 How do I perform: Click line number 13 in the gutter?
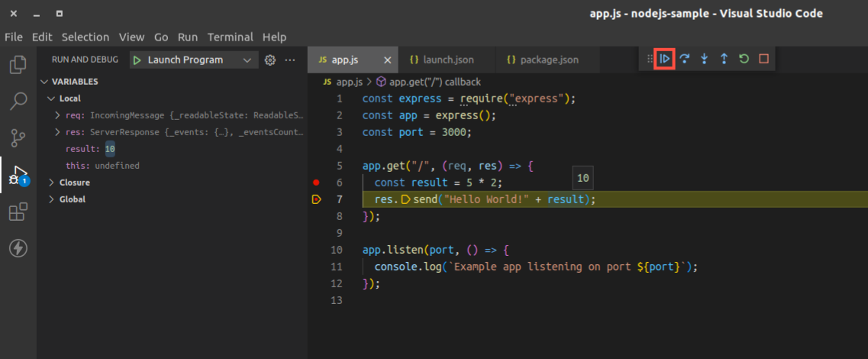(x=337, y=300)
